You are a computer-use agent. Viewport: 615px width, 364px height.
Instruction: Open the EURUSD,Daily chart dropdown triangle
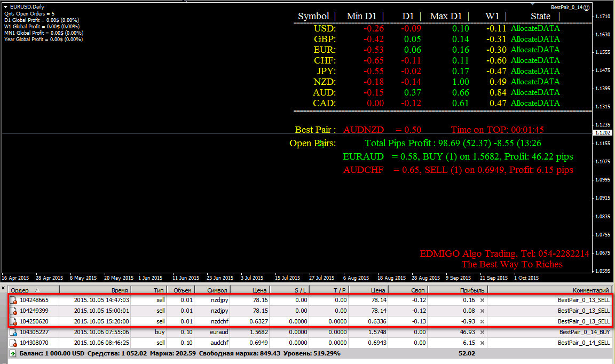click(x=5, y=6)
